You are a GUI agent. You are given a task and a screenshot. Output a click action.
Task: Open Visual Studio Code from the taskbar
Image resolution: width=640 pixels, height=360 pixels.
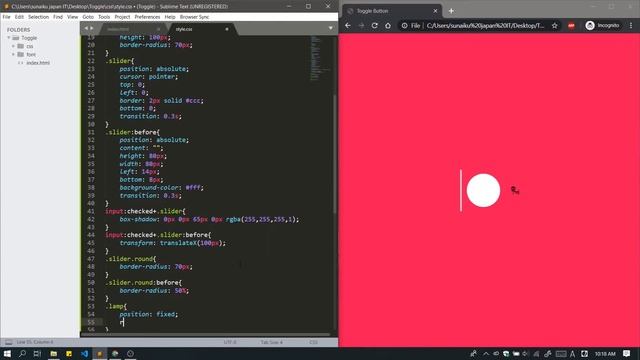pos(84,353)
